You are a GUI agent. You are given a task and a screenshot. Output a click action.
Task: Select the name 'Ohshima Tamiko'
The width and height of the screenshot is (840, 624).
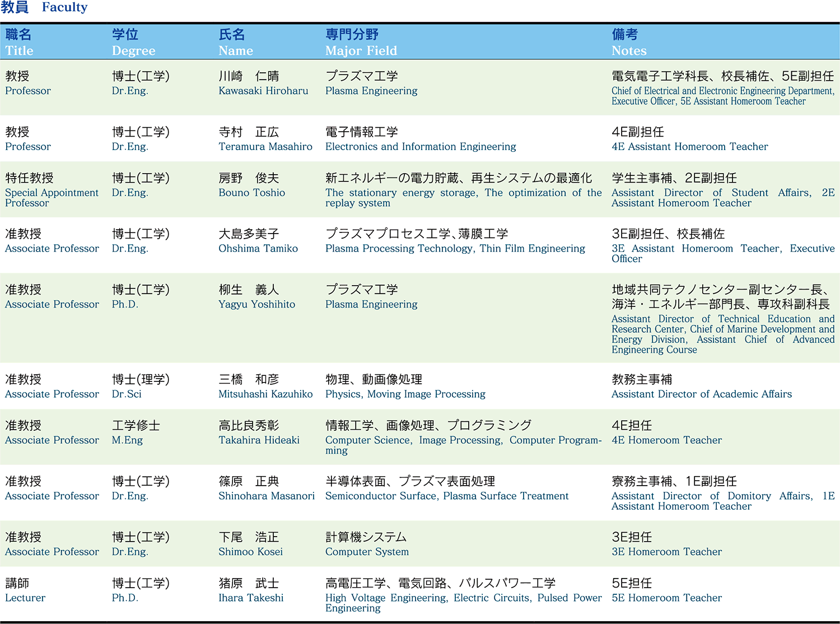258,249
